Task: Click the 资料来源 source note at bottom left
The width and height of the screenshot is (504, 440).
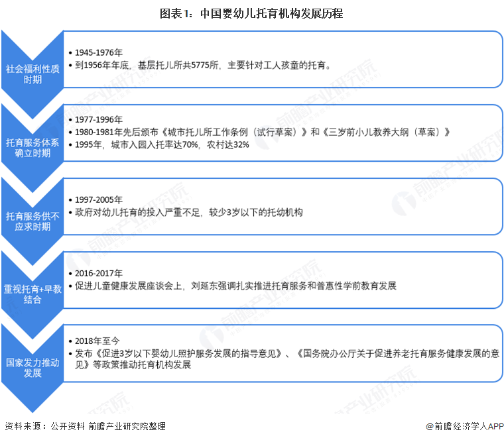Action: point(85,426)
